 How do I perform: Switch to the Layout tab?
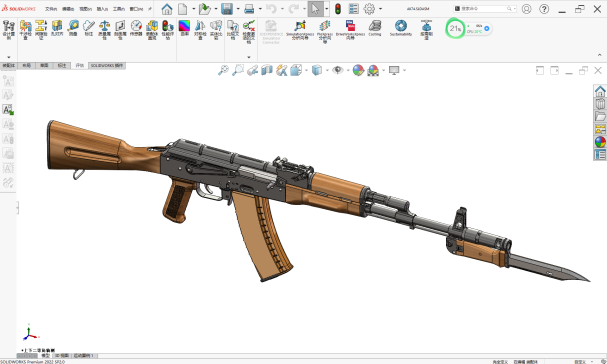[x=26, y=65]
